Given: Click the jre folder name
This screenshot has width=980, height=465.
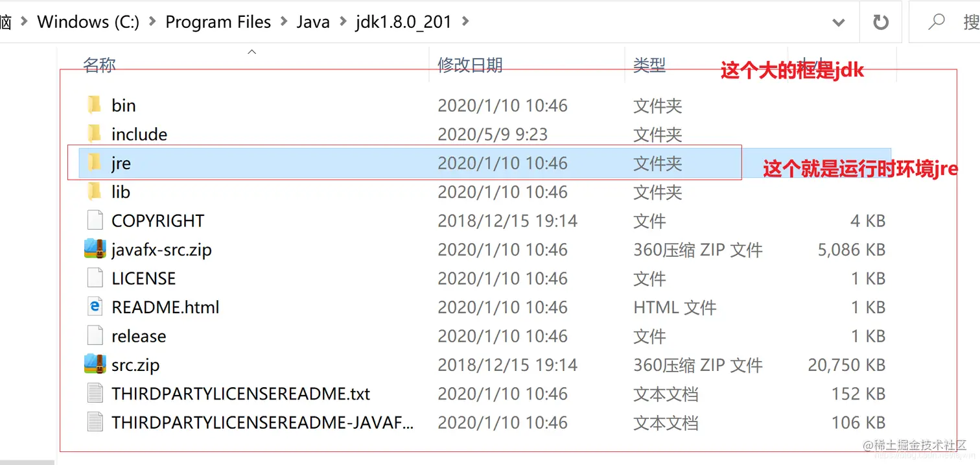Looking at the screenshot, I should pos(121,163).
